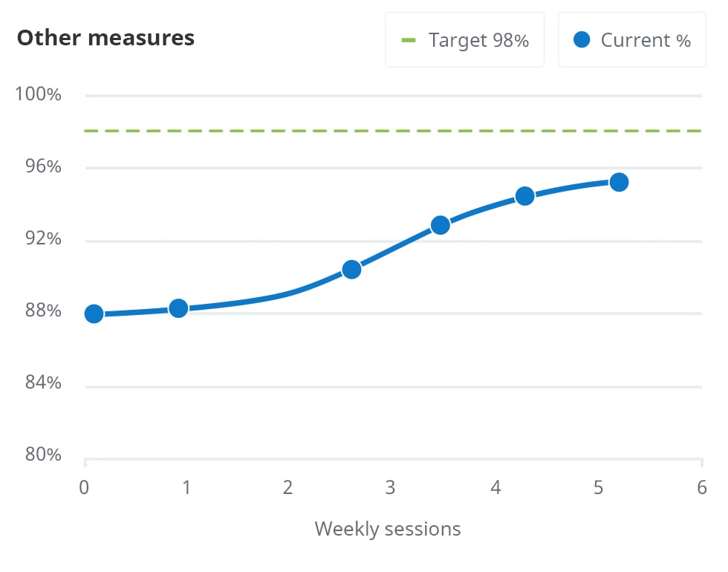The width and height of the screenshot is (728, 572).
Task: Click the 84% y-axis label
Action: point(41,383)
